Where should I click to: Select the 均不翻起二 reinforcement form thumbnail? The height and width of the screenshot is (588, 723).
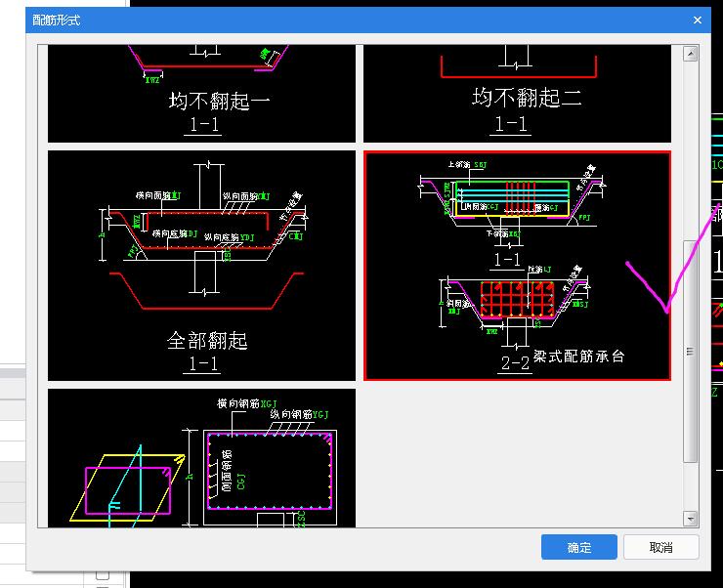(517, 94)
